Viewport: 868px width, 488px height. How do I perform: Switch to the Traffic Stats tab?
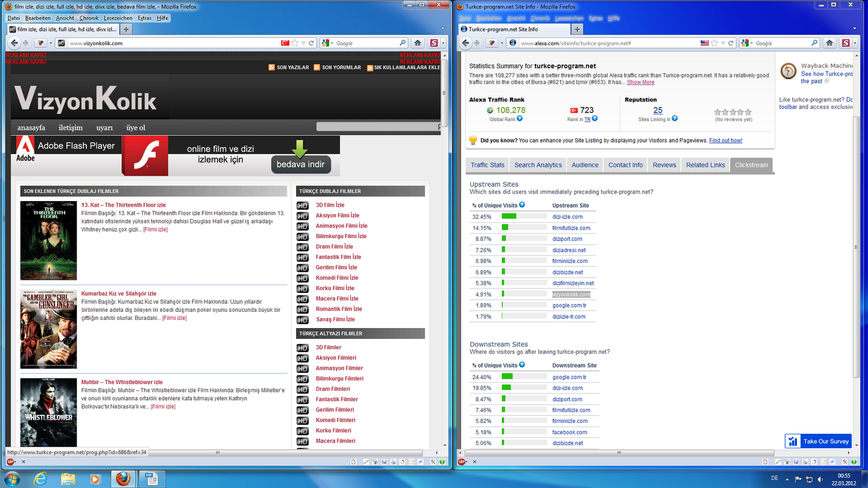(487, 165)
